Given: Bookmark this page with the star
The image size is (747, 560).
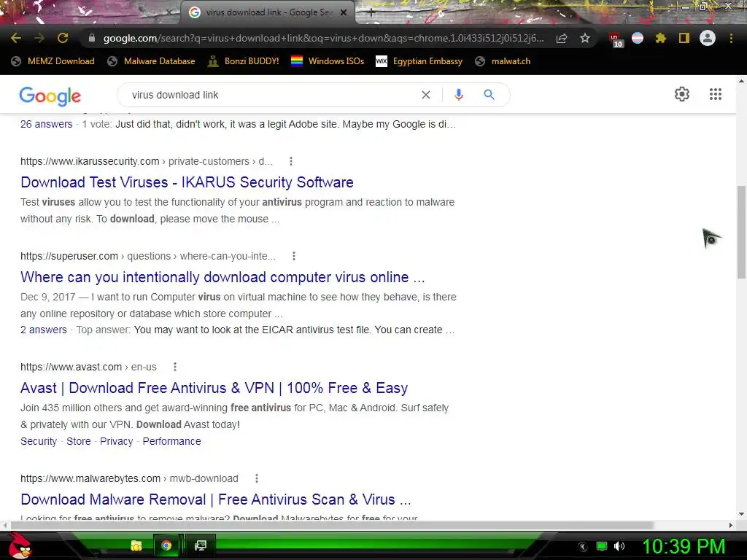Looking at the screenshot, I should (x=585, y=38).
